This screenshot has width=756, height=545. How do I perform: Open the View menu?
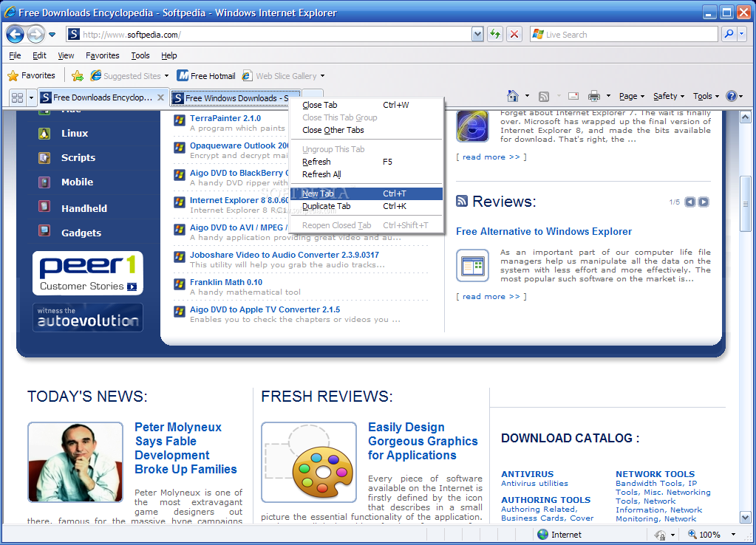[x=66, y=55]
